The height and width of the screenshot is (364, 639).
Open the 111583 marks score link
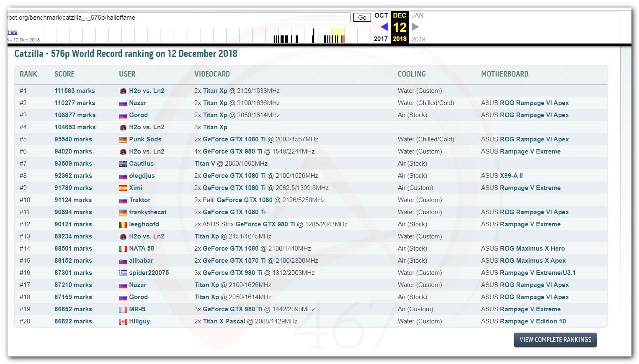coord(75,91)
